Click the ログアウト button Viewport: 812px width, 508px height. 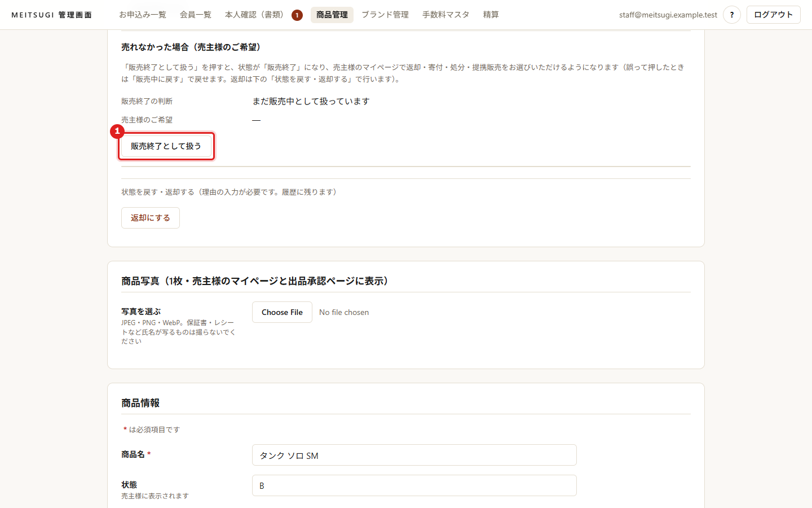(x=773, y=15)
